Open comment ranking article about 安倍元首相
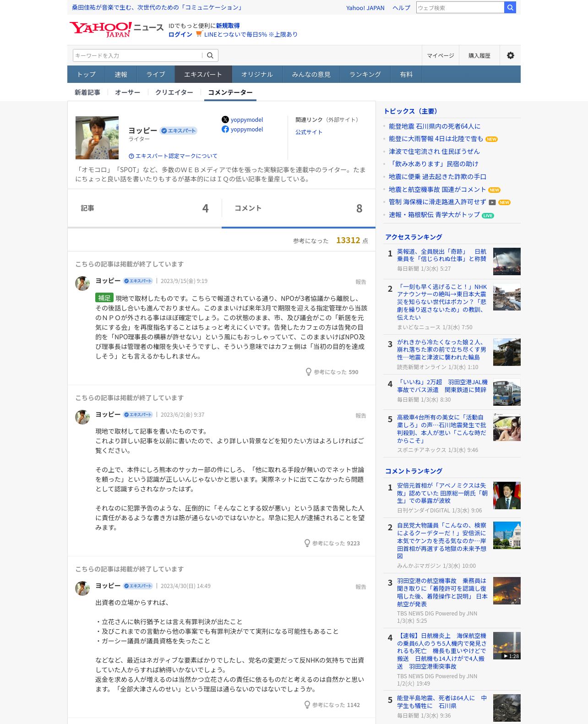 pyautogui.click(x=442, y=493)
